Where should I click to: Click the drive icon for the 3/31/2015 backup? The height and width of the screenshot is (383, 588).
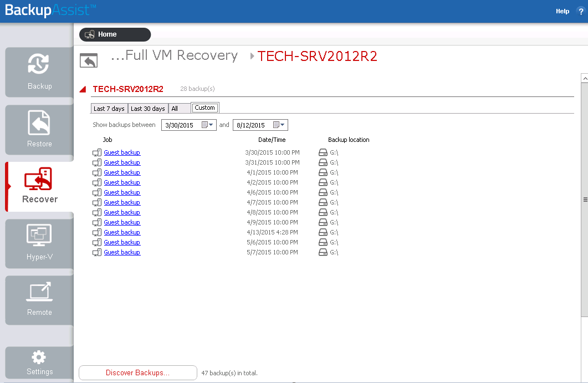pos(323,162)
